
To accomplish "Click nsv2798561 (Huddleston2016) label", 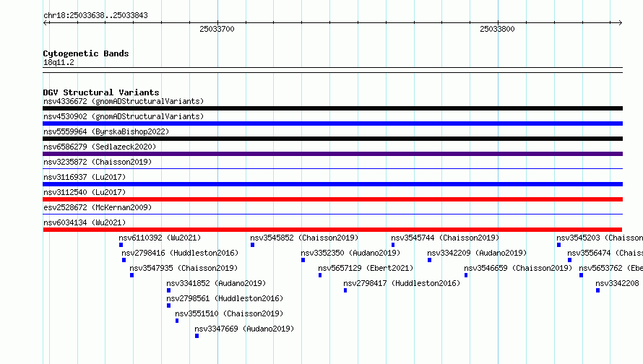I will click(x=225, y=298).
